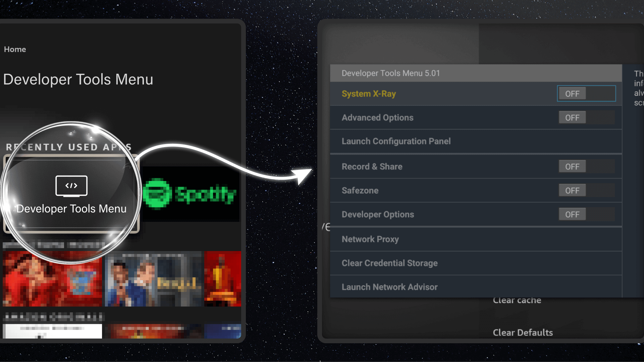The width and height of the screenshot is (644, 362).
Task: Select Clear Credential Storage
Action: coord(476,263)
